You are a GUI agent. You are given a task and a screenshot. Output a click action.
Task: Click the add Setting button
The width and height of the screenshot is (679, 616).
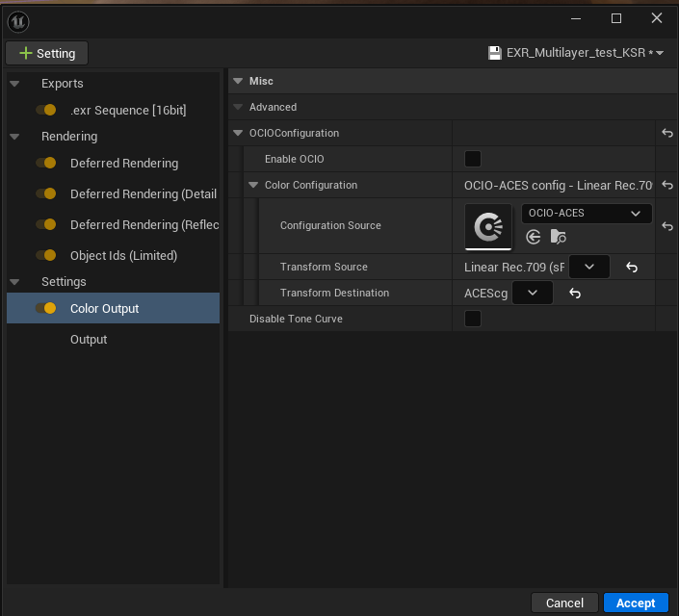coord(47,53)
